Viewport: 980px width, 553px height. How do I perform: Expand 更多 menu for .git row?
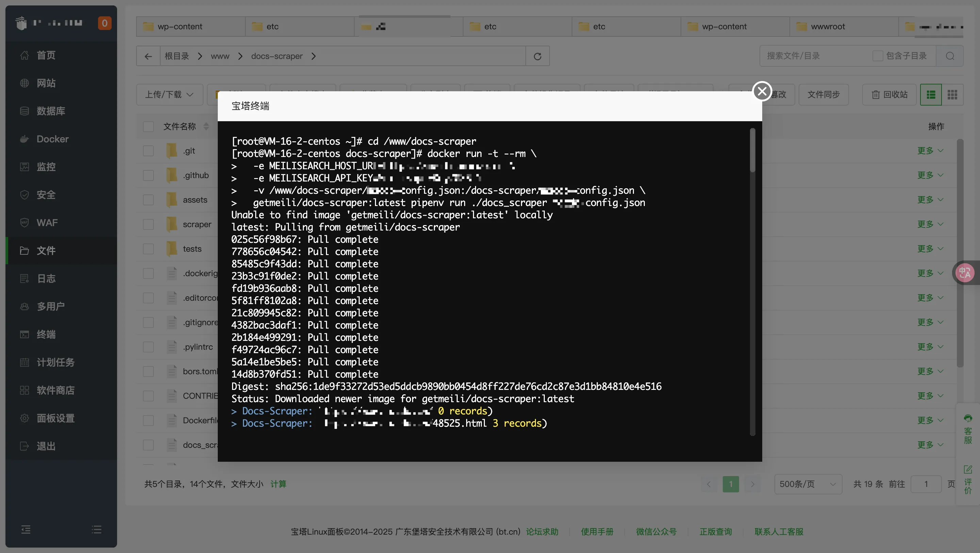click(x=930, y=151)
